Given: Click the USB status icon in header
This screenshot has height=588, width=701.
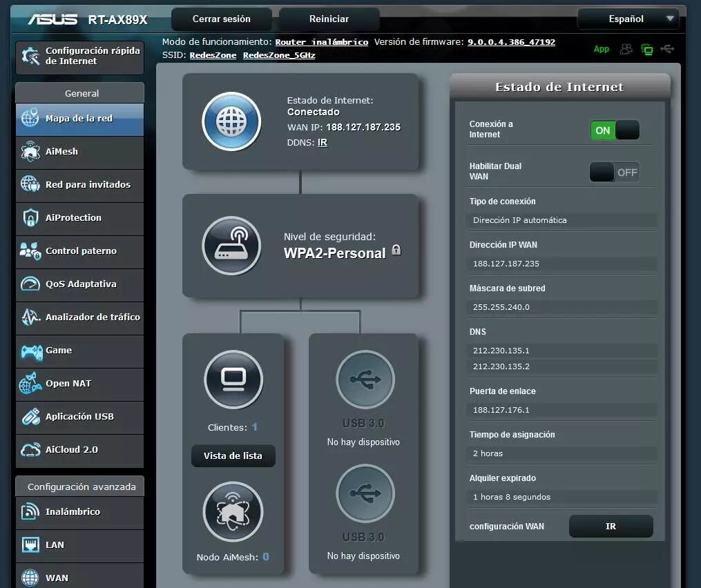Looking at the screenshot, I should (666, 49).
